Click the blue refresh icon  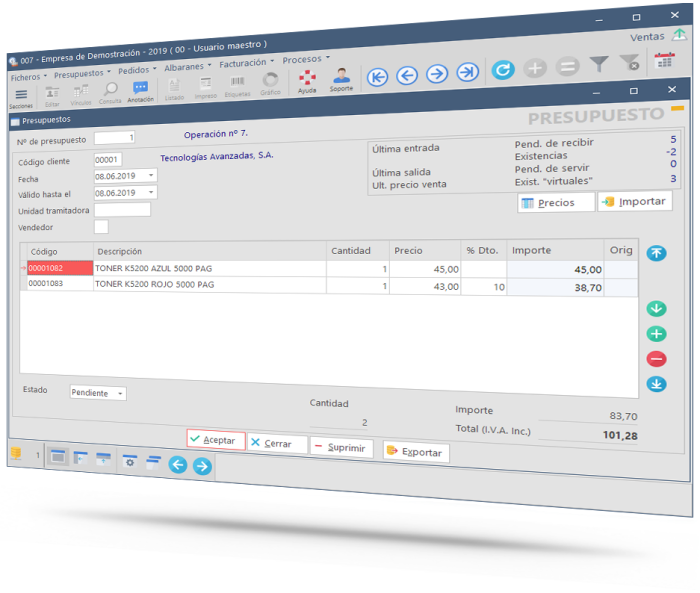click(x=503, y=70)
